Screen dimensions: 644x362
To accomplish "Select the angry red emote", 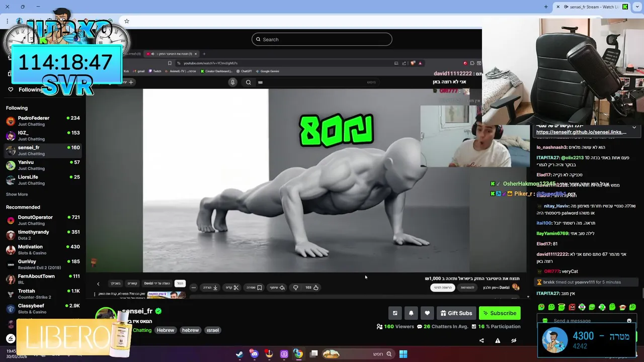I will 572,307.
